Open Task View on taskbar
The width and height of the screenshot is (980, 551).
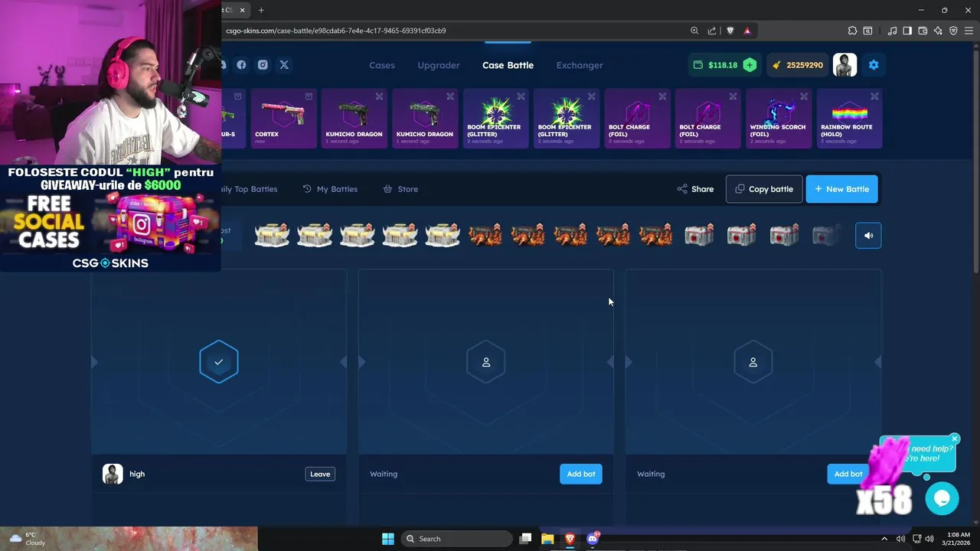pyautogui.click(x=525, y=539)
